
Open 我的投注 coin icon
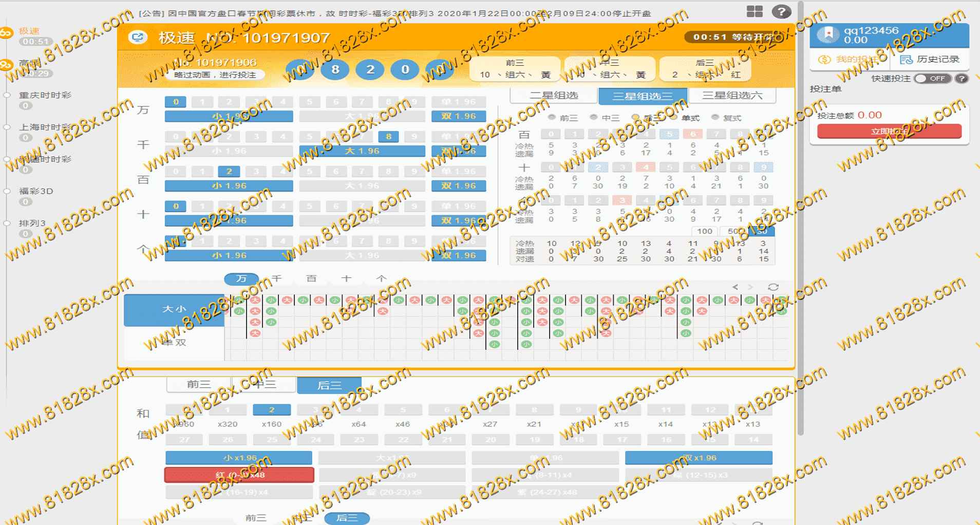point(824,60)
